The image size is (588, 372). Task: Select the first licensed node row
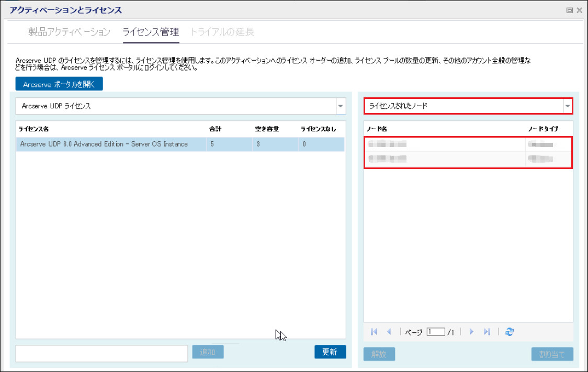coord(468,144)
